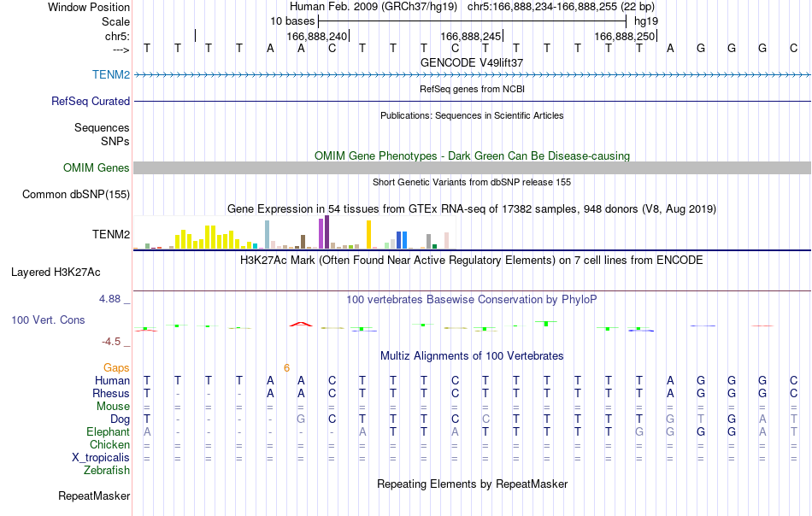Open the RefSeq Curated track label
812x516 pixels.
90,101
